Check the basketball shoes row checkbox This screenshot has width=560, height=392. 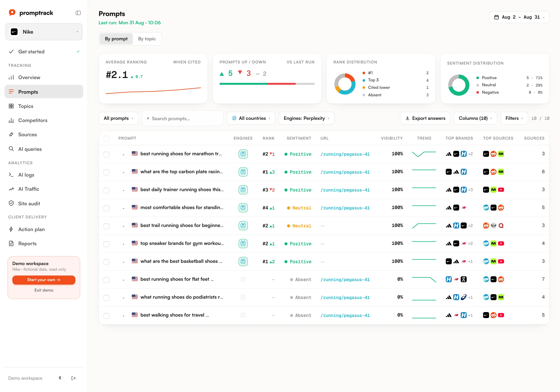click(x=106, y=262)
